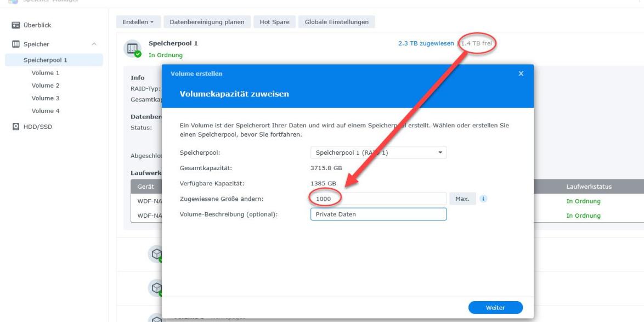Click the Überblick sidebar icon
Image resolution: width=644 pixels, height=322 pixels.
pyautogui.click(x=16, y=25)
